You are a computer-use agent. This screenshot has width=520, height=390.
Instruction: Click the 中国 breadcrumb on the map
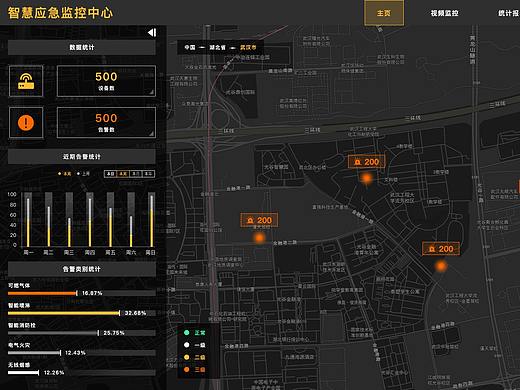tap(190, 47)
